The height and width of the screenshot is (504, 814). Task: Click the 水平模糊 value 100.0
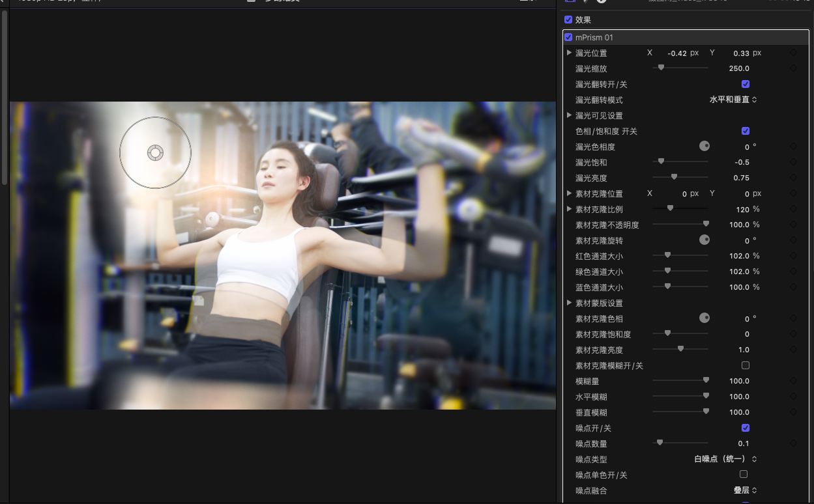pos(739,397)
